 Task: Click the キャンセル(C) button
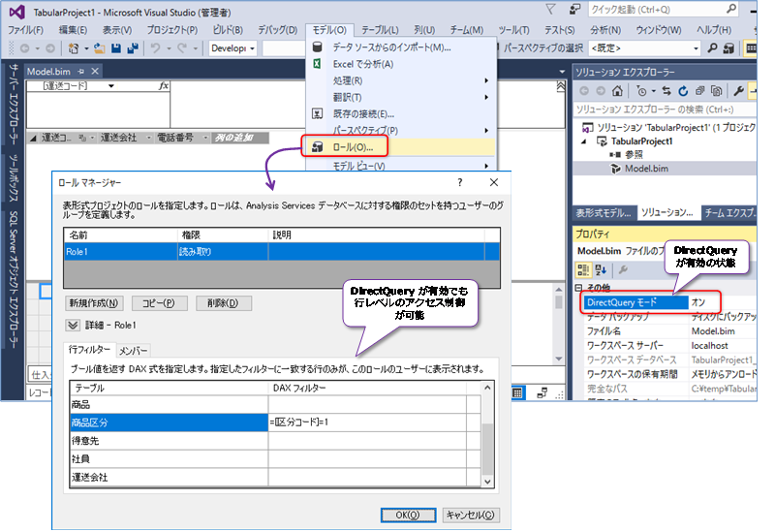tap(470, 515)
